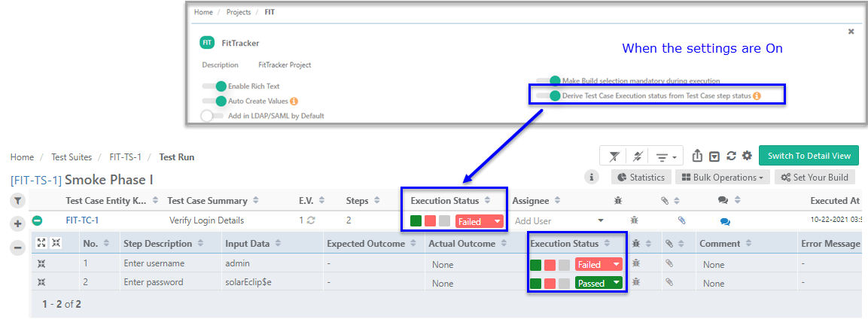Click expand-all steps icon in step table header
Image resolution: width=868 pixels, height=319 pixels.
(x=41, y=243)
